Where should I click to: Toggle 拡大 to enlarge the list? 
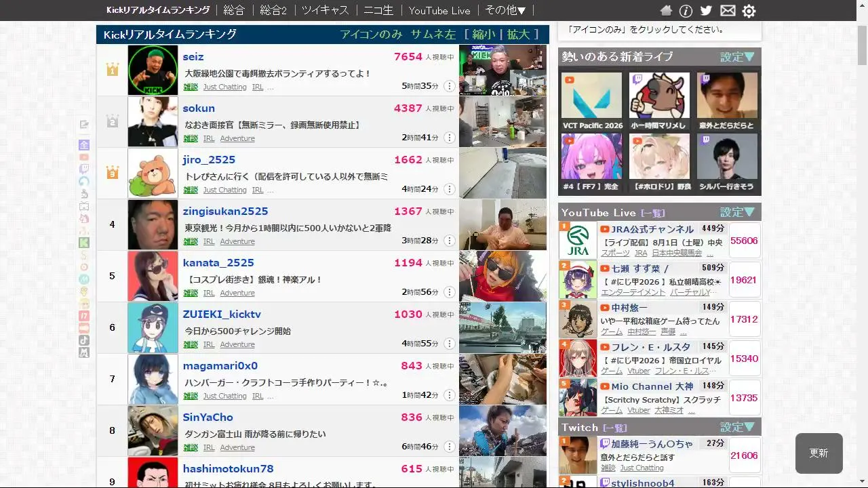click(518, 35)
